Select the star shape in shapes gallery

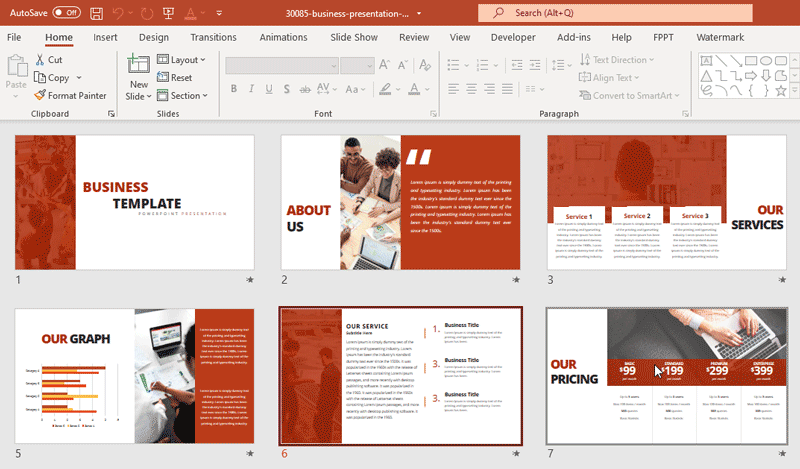tap(781, 90)
